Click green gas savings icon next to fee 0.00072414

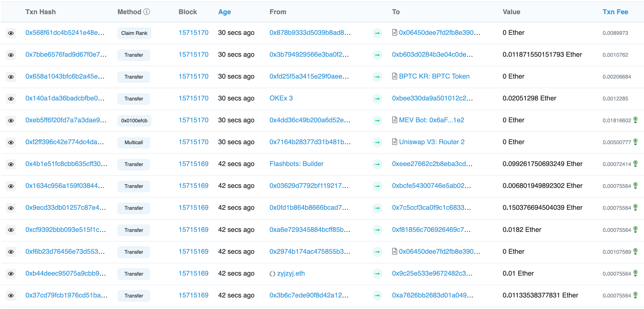click(x=636, y=164)
